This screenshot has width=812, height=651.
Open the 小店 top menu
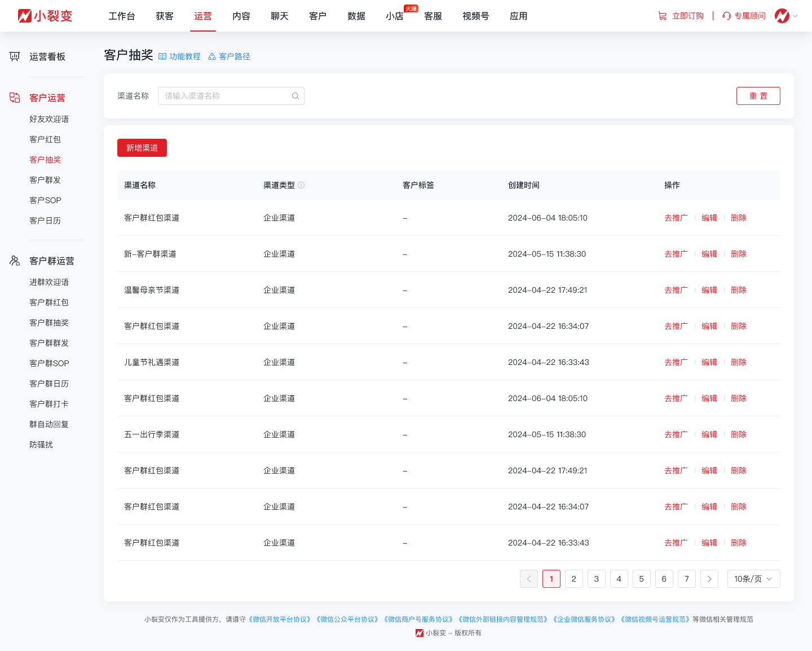tap(395, 16)
